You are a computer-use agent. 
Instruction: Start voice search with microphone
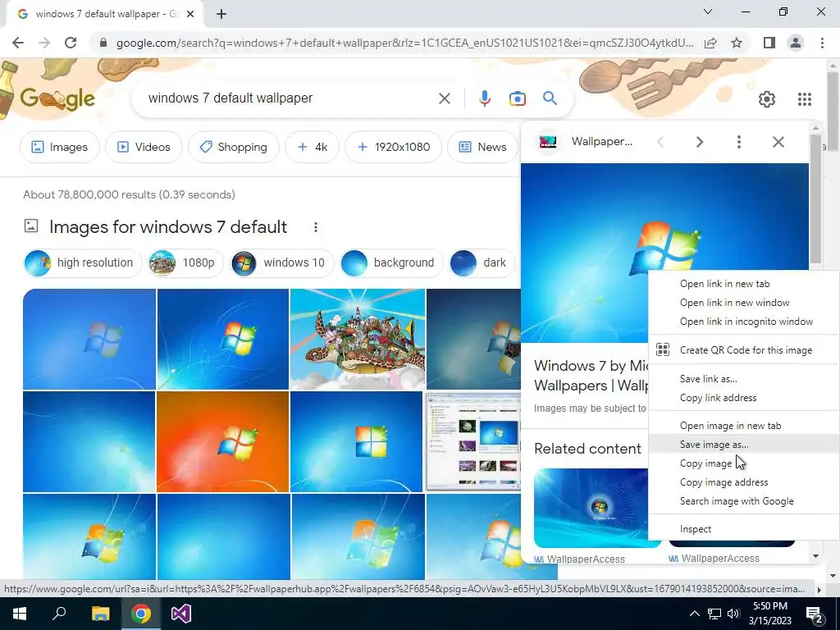tap(484, 98)
